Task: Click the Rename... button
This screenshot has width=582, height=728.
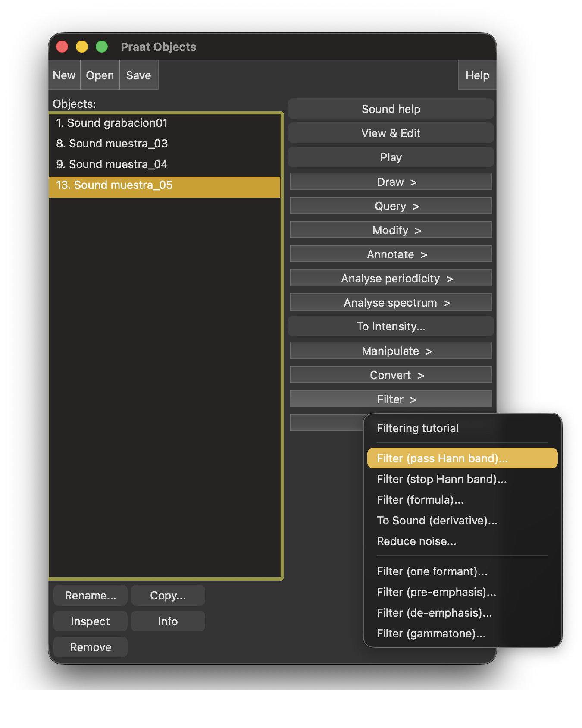Action: (x=91, y=596)
